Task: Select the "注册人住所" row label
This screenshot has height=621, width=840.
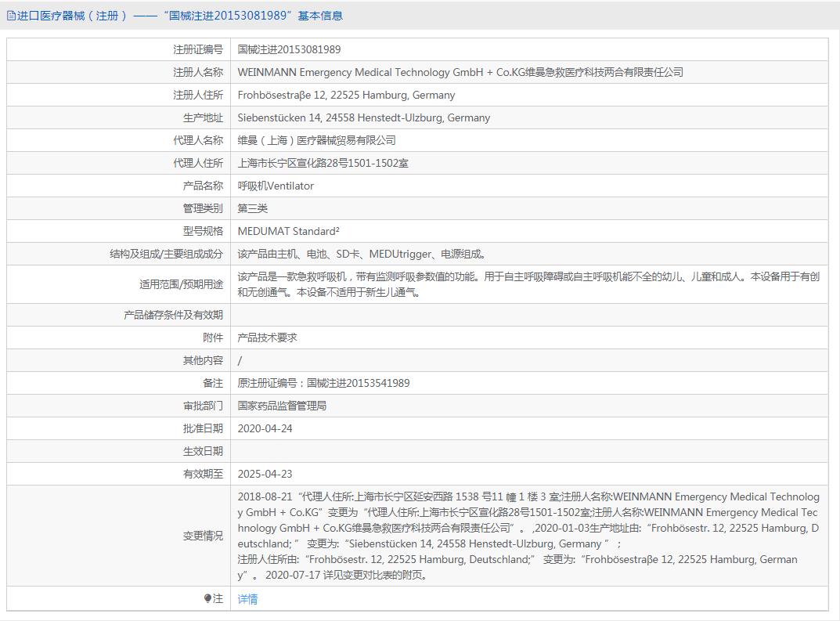Action: tap(198, 96)
